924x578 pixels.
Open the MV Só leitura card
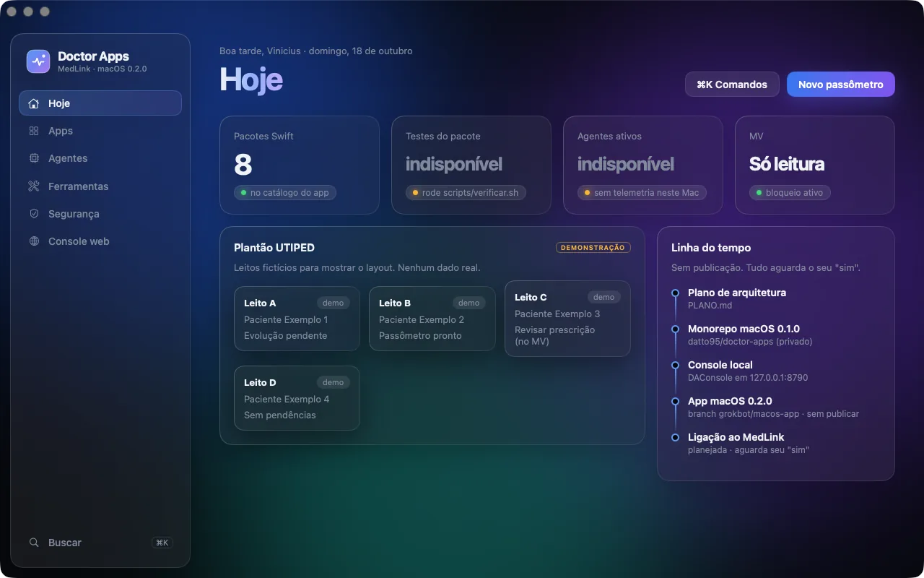coord(815,165)
